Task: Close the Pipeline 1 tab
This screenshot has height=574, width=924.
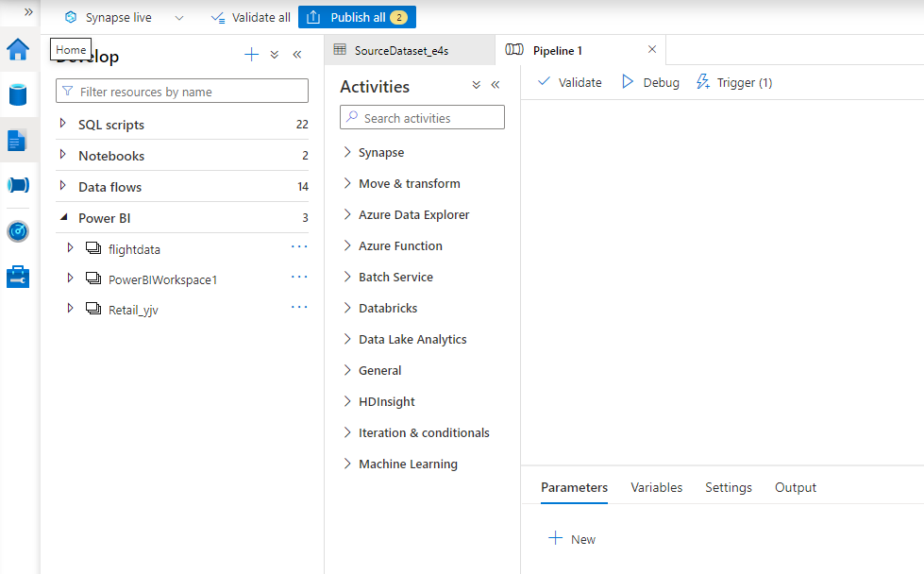Action: click(x=652, y=49)
